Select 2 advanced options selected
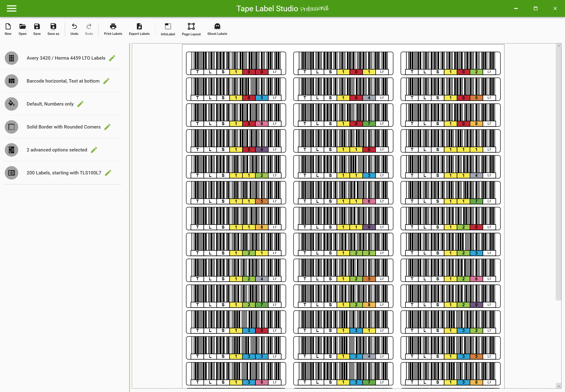Image resolution: width=565 pixels, height=392 pixels. [x=57, y=150]
